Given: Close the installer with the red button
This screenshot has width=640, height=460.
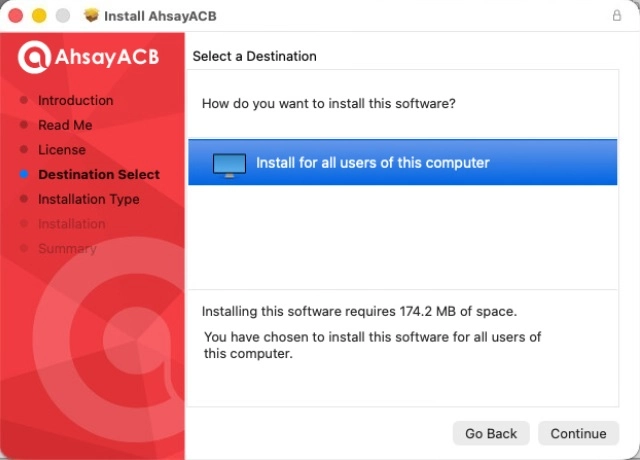Looking at the screenshot, I should point(15,16).
